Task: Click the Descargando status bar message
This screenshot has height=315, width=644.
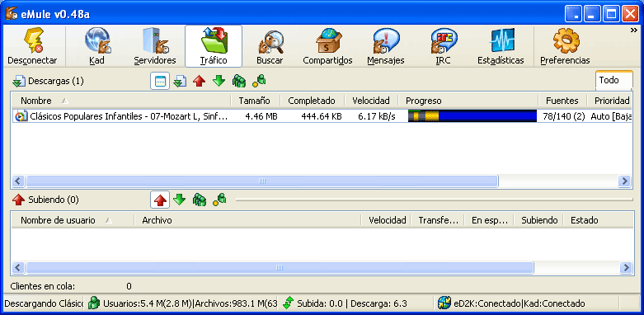Action: [x=43, y=304]
